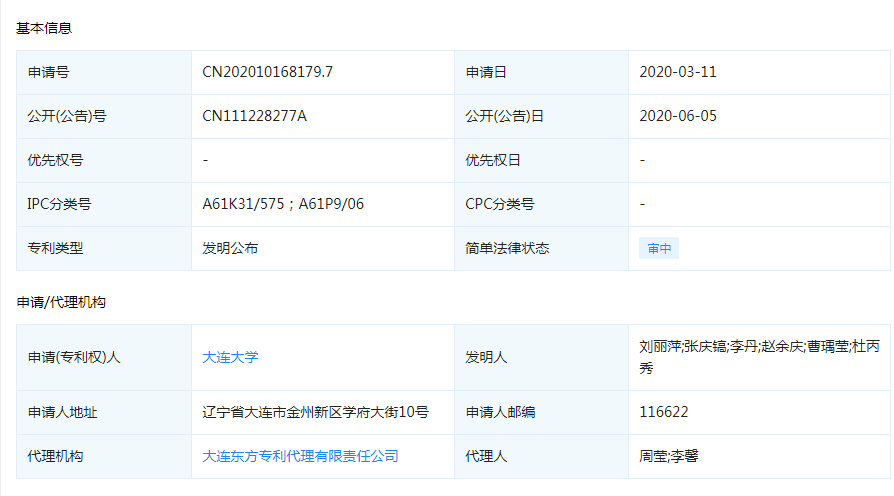Click the application date 2020-03-11
Viewport: 894px width, 496px height.
(x=678, y=72)
